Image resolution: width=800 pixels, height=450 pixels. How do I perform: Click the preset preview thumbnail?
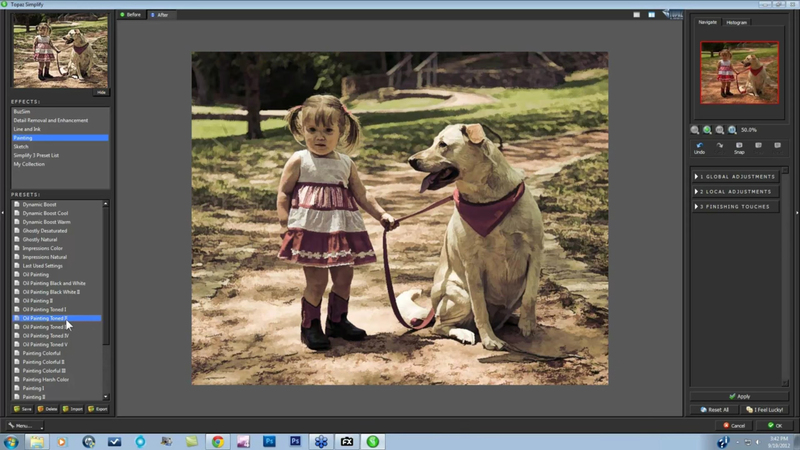(x=60, y=51)
